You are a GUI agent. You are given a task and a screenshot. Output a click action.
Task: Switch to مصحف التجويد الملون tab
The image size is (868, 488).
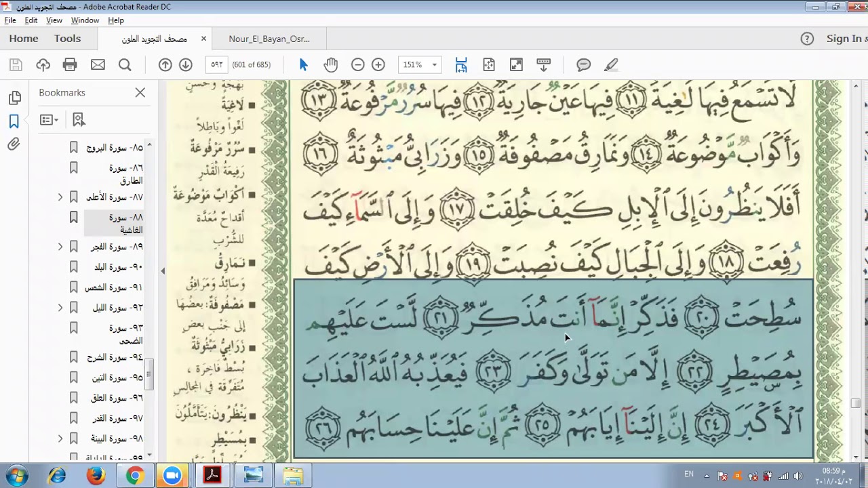tap(155, 39)
